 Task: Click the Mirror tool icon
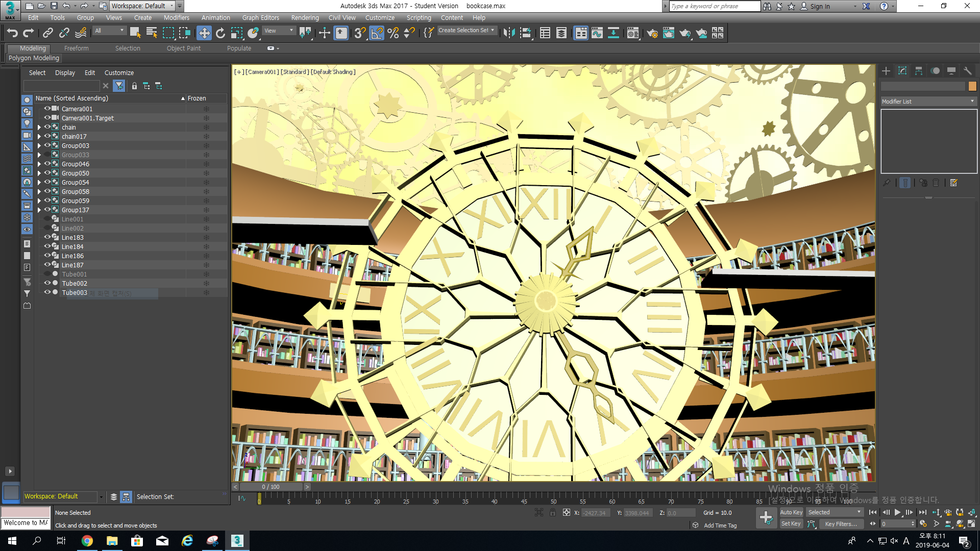[508, 33]
